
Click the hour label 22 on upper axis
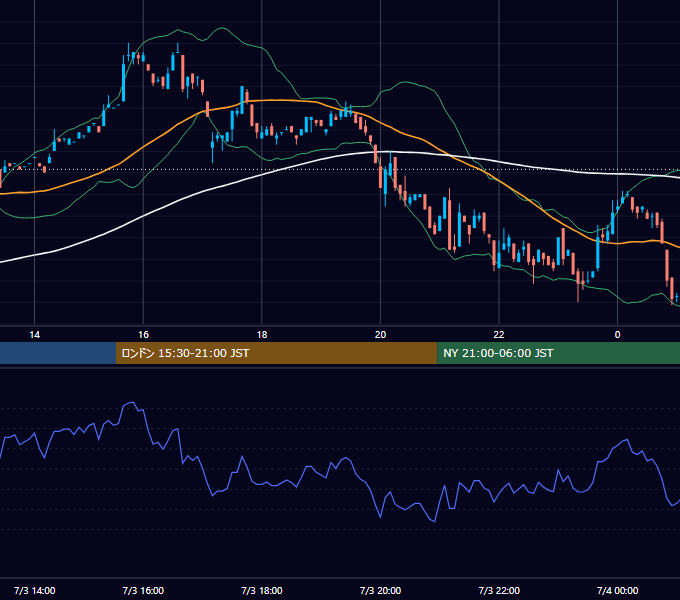click(x=499, y=335)
